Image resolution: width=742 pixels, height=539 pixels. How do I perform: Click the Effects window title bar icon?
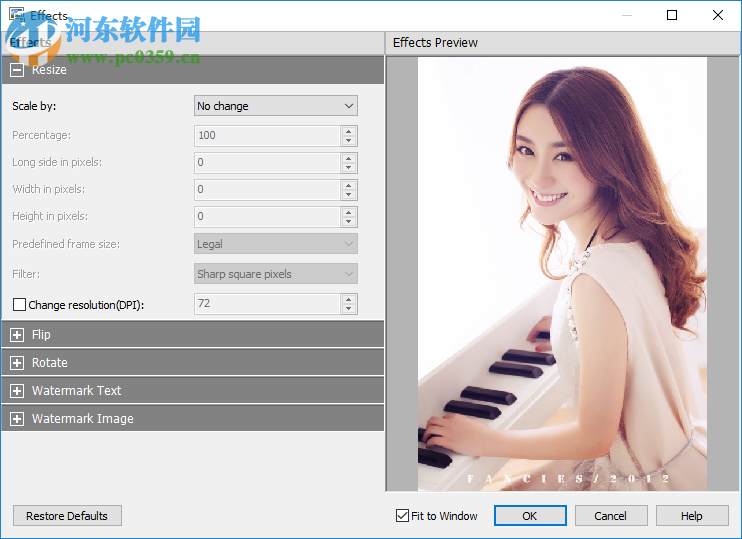(17, 14)
